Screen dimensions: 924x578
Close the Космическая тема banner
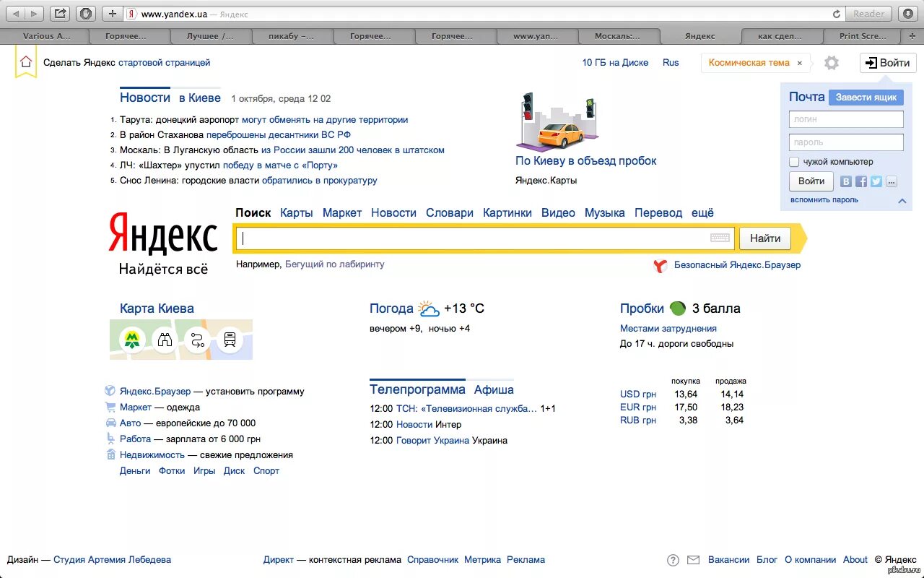pos(800,63)
